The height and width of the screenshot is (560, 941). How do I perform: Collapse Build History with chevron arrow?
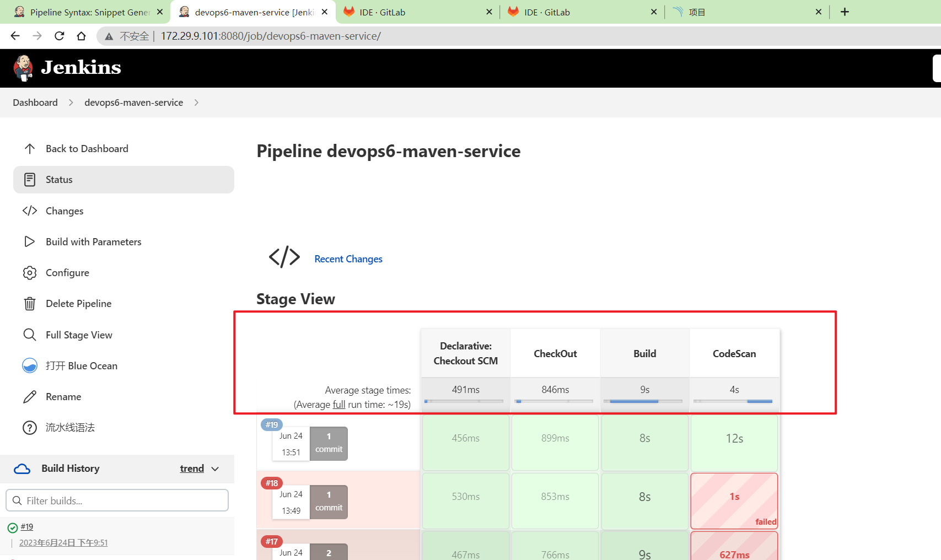tap(215, 469)
